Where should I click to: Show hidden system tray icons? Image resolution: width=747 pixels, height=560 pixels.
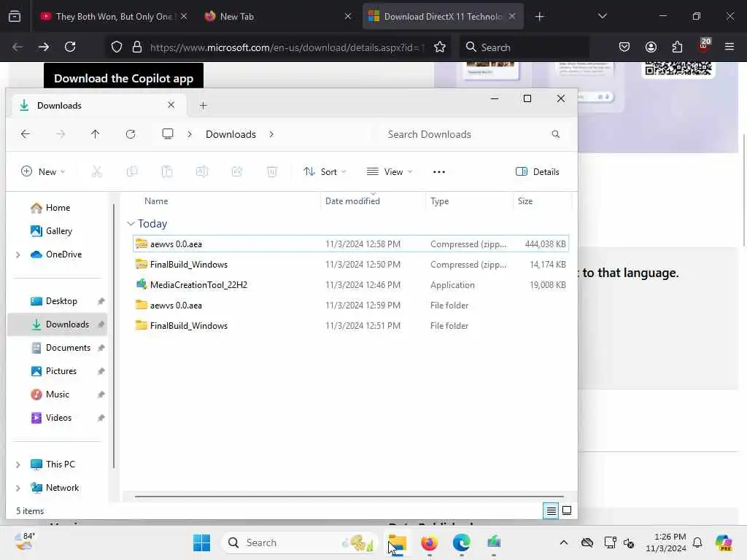point(564,542)
